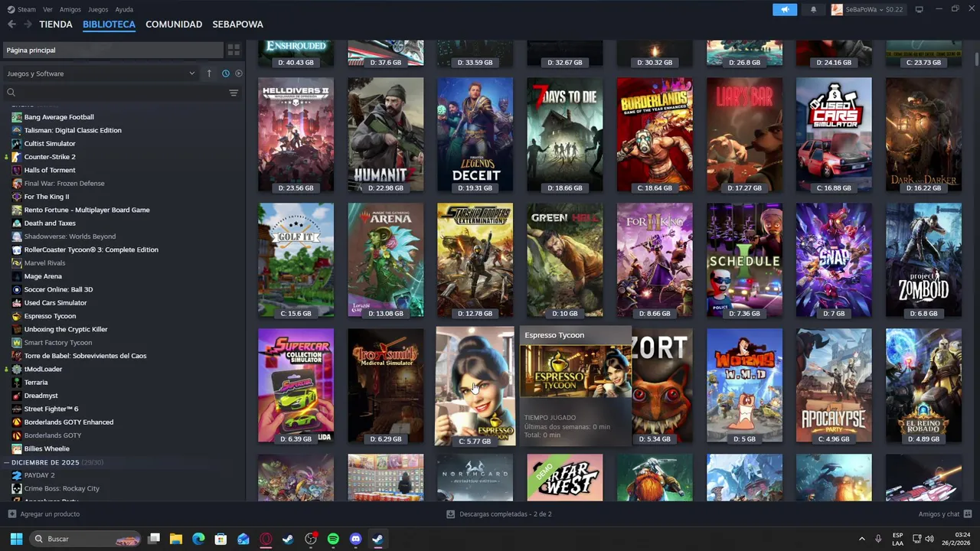Launch Microsoft Edge from taskbar
This screenshot has width=980, height=551.
pyautogui.click(x=198, y=539)
